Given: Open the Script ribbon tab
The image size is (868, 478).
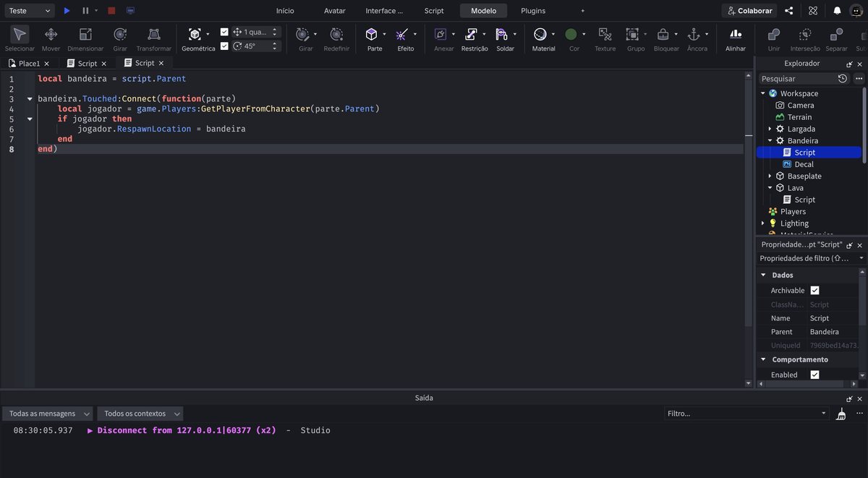Looking at the screenshot, I should [434, 11].
